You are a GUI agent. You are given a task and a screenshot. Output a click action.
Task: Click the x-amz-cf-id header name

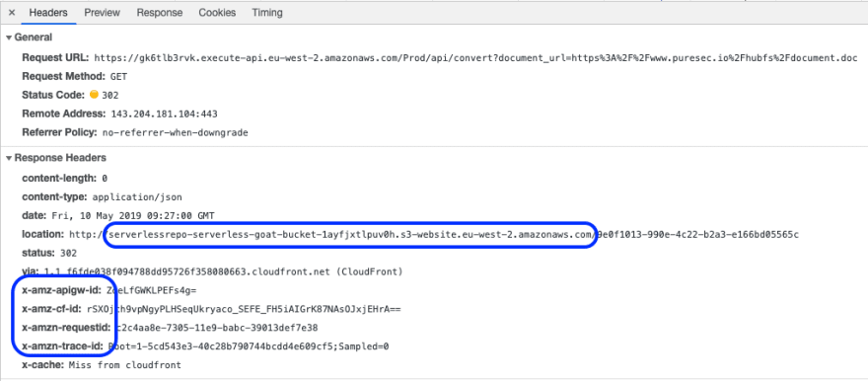(x=52, y=309)
